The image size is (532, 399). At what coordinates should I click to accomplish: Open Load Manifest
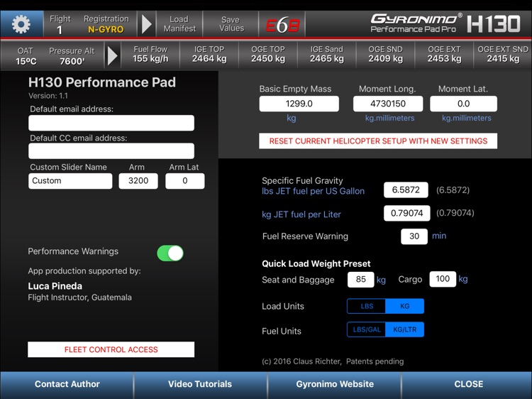point(179,24)
